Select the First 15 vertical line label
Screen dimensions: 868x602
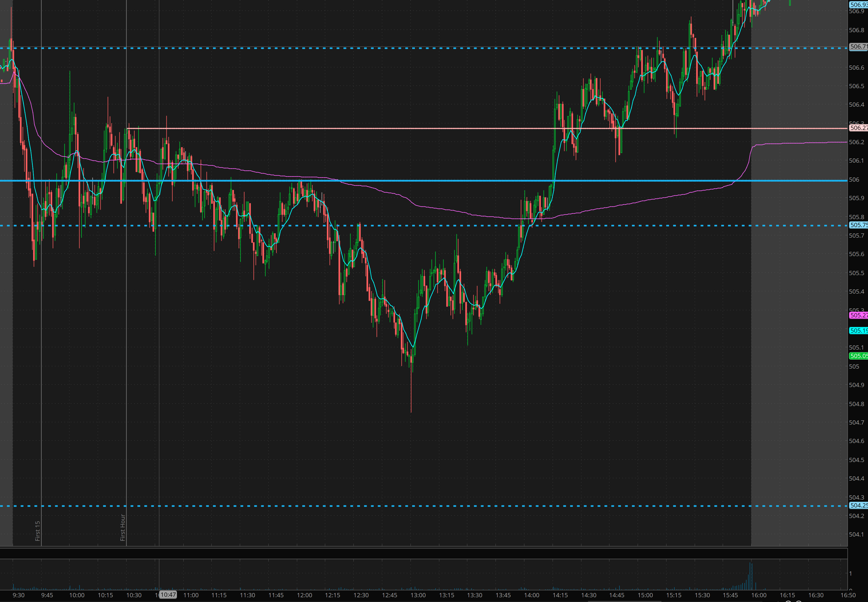[x=38, y=531]
